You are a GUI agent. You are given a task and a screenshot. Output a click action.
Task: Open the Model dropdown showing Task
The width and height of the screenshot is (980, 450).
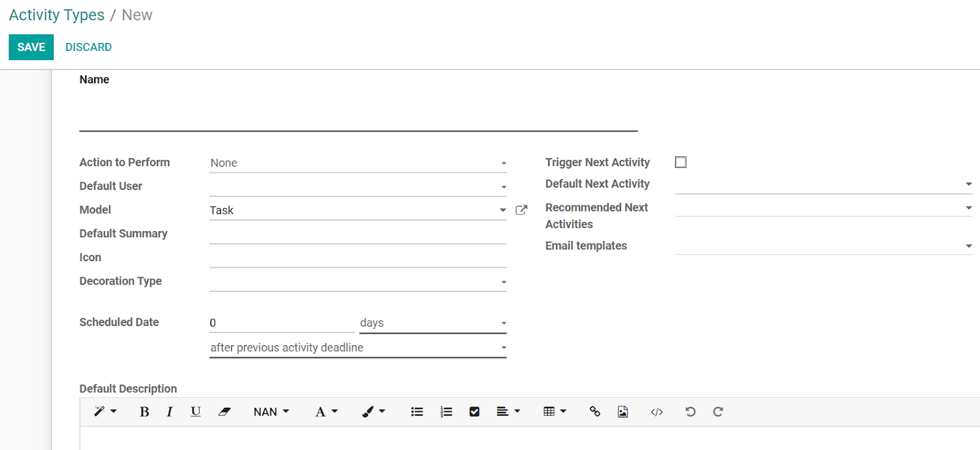pos(358,210)
